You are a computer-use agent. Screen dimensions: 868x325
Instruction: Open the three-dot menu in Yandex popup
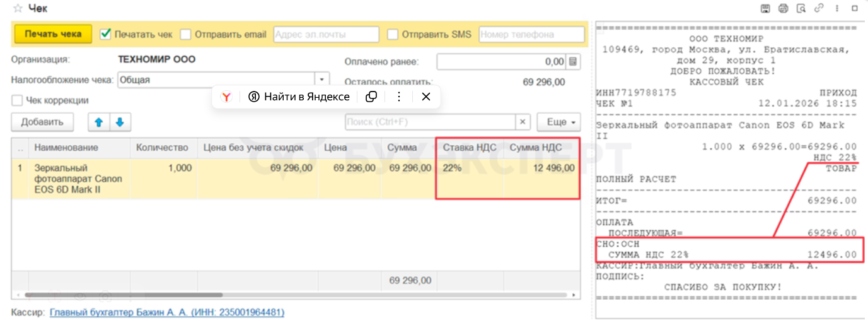tap(398, 97)
